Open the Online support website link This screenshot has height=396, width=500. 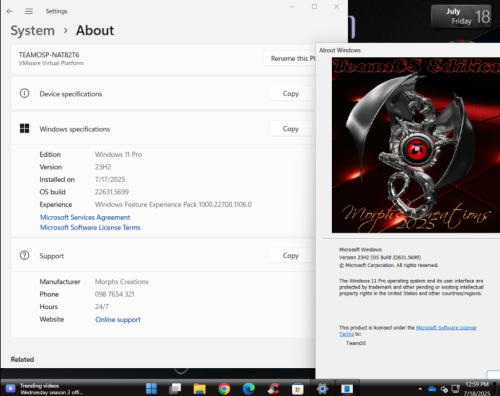(x=118, y=319)
